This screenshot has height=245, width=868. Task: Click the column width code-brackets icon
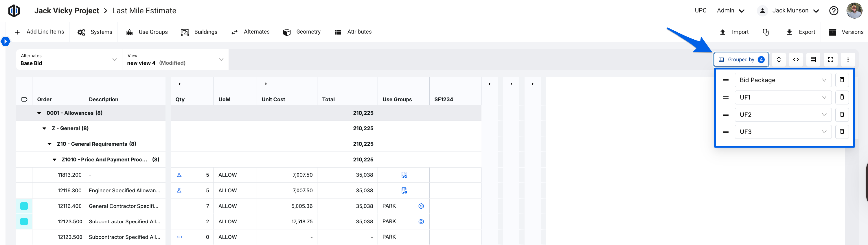tap(796, 60)
